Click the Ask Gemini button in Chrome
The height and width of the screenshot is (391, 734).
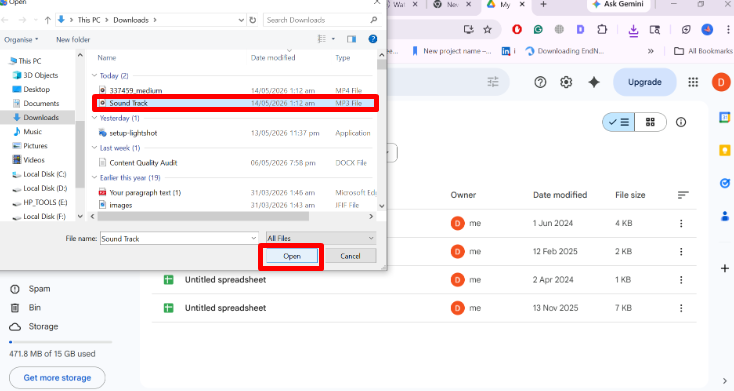click(x=618, y=4)
